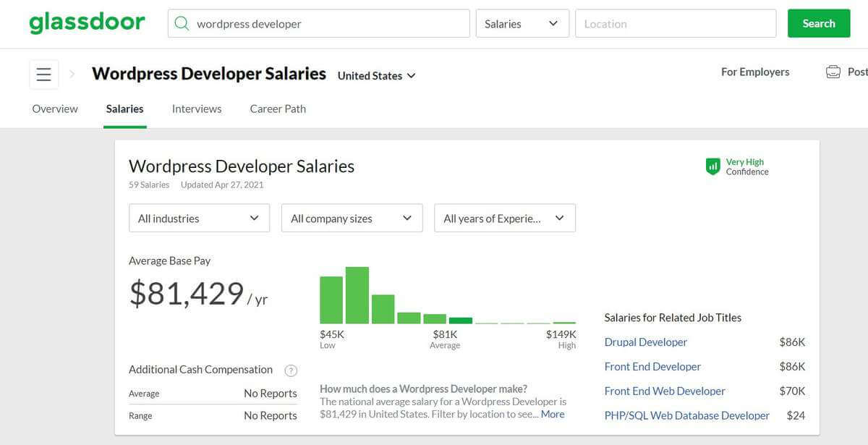Click the $81,429 average base pay figure
This screenshot has width=868, height=445.
pyautogui.click(x=187, y=293)
